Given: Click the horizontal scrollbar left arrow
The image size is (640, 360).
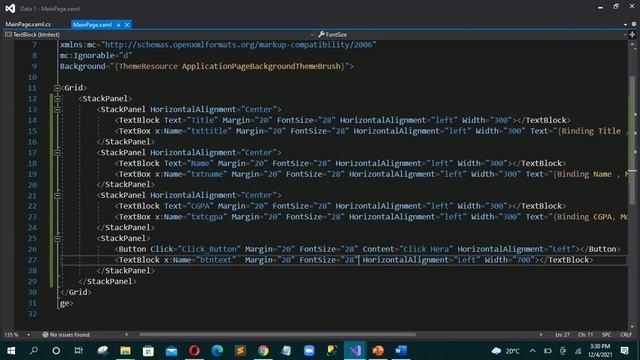Looking at the screenshot, I should coord(127,335).
